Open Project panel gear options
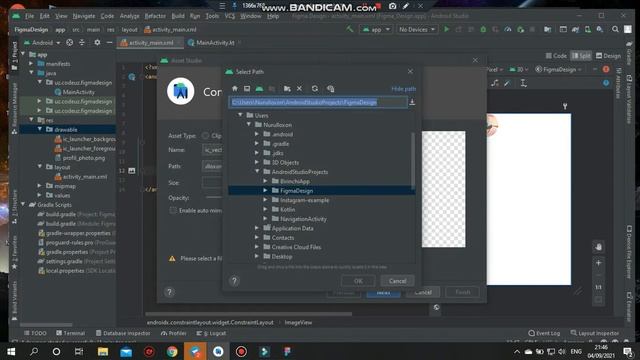This screenshot has height=360, width=640. (97, 42)
